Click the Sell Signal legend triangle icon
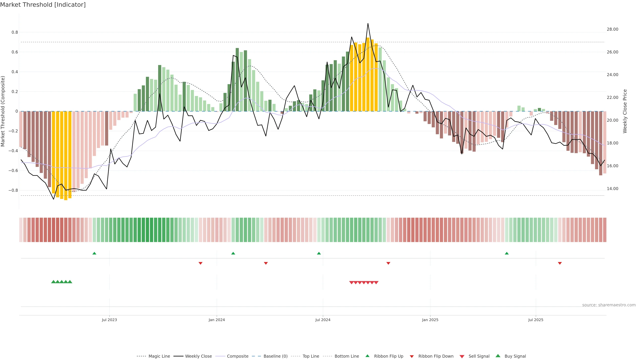644x362 pixels. pyautogui.click(x=462, y=356)
